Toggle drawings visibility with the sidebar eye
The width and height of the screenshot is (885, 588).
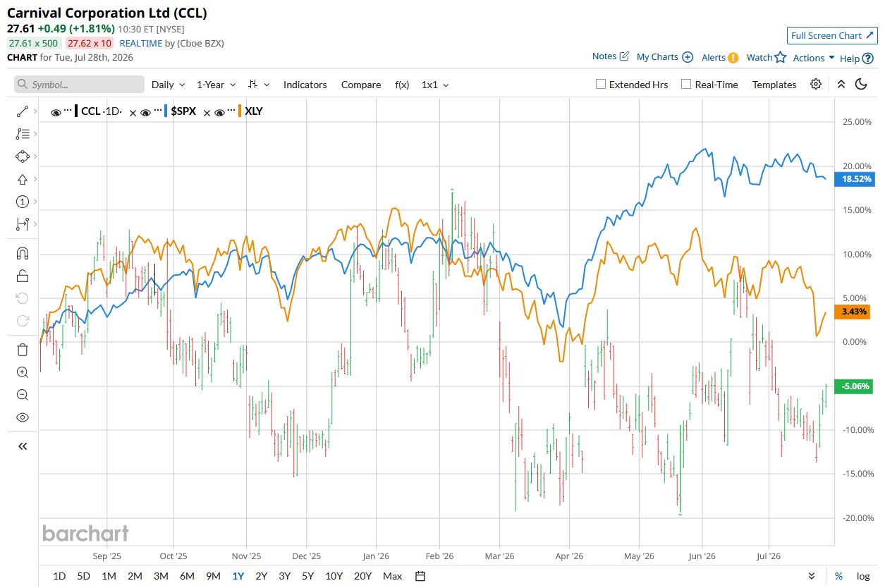22,417
